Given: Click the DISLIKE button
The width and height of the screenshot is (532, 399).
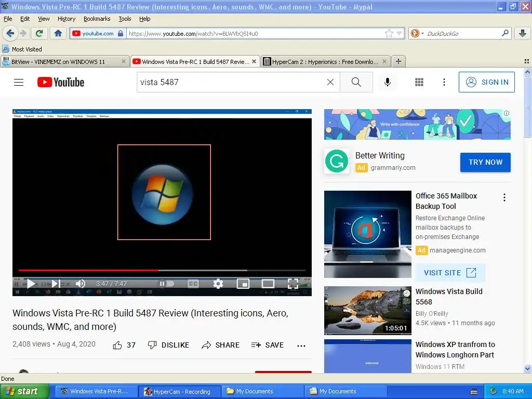Looking at the screenshot, I should coord(168,345).
